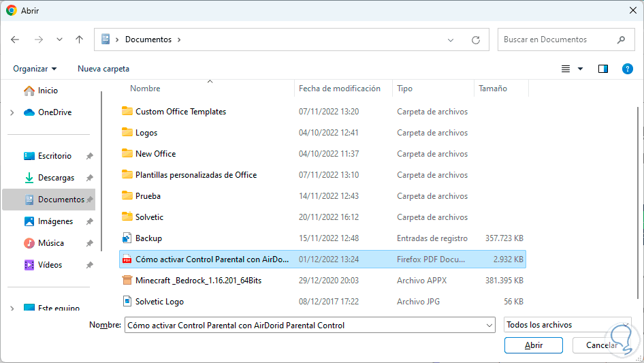Click the Back navigation arrow
The width and height of the screenshot is (644, 363).
(16, 40)
